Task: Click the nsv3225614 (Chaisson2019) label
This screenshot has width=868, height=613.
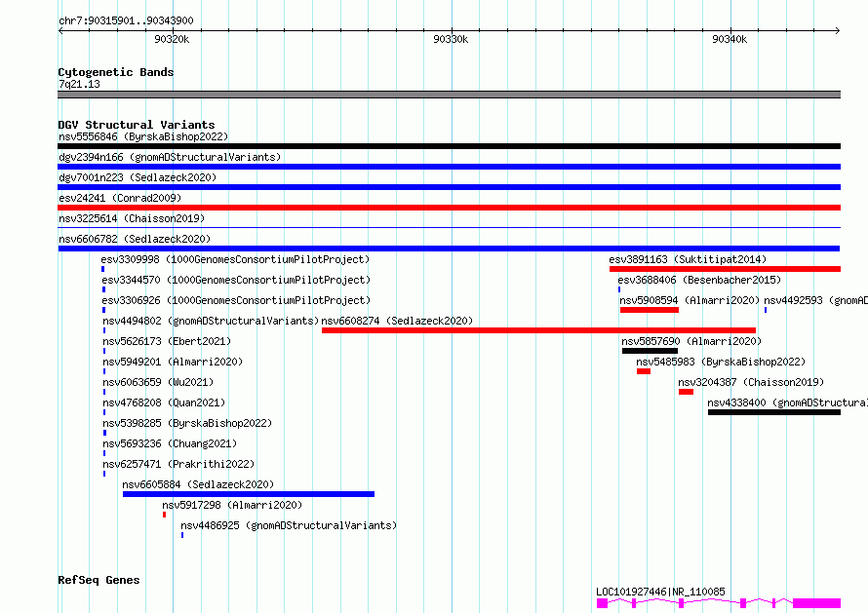Action: tap(132, 218)
